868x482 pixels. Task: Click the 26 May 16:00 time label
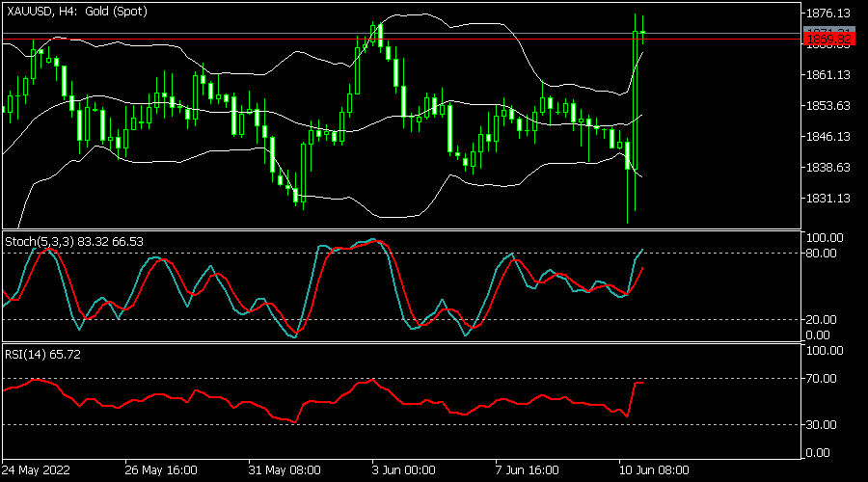161,470
